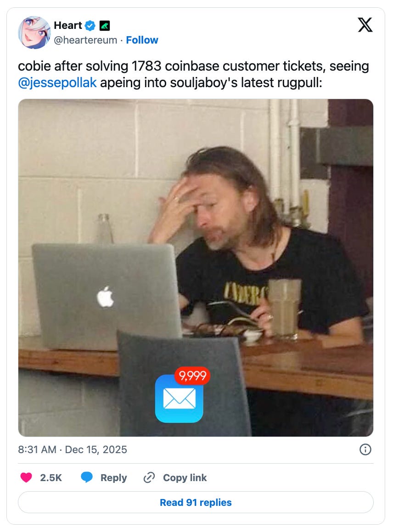Click the 2.5K likes count

pos(51,478)
